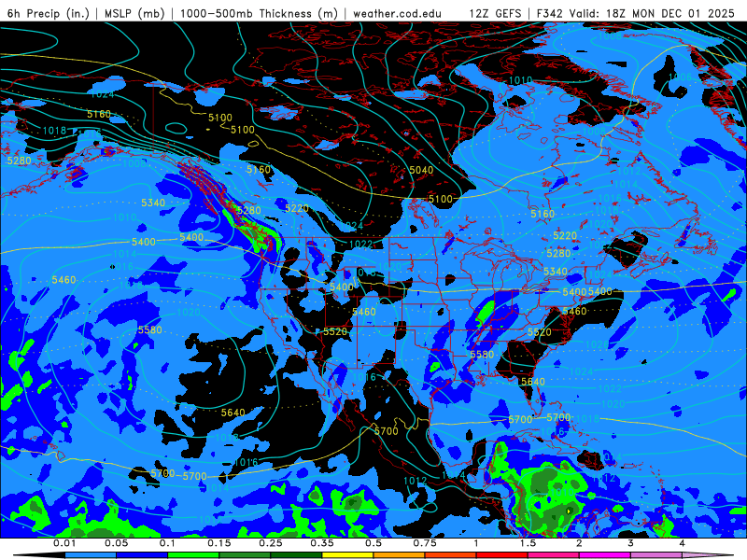The width and height of the screenshot is (747, 560).
Task: Click the '5280' label near the Aleutians
Action: pos(19,161)
